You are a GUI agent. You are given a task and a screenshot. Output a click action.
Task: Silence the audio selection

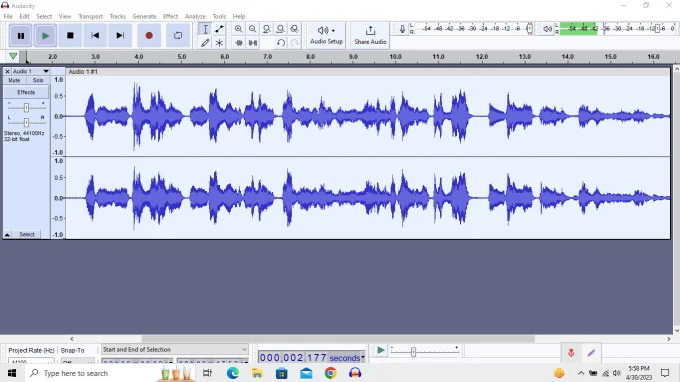[x=252, y=43]
